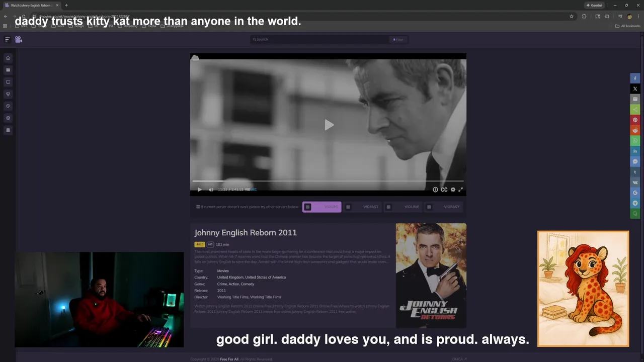Open the palette genres sidebar icon
The width and height of the screenshot is (644, 362).
tap(8, 106)
